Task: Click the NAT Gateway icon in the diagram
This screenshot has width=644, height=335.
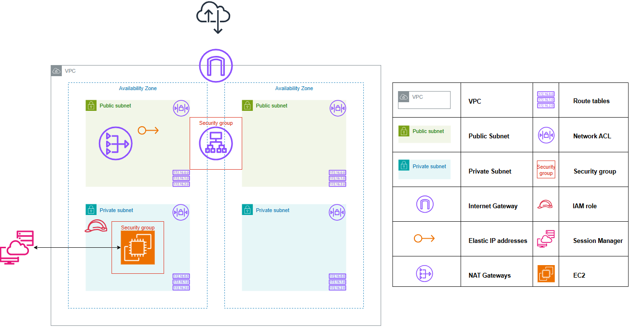Action: point(115,144)
